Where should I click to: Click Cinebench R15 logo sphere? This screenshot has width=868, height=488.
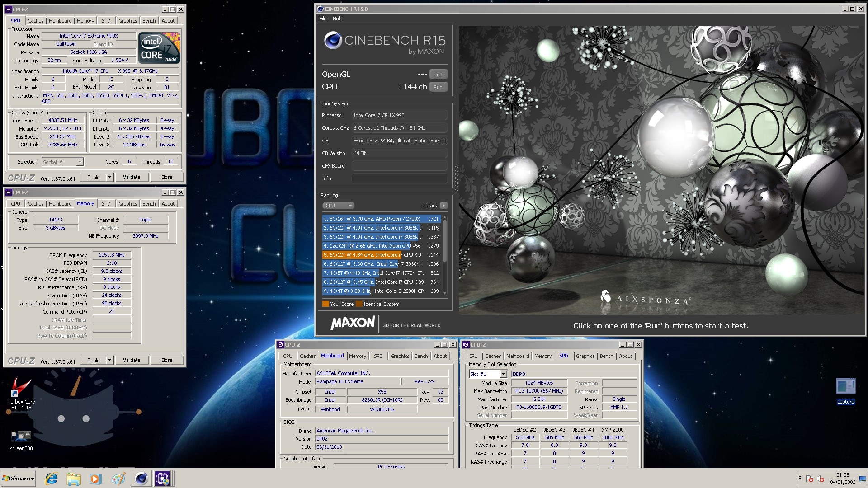[332, 41]
